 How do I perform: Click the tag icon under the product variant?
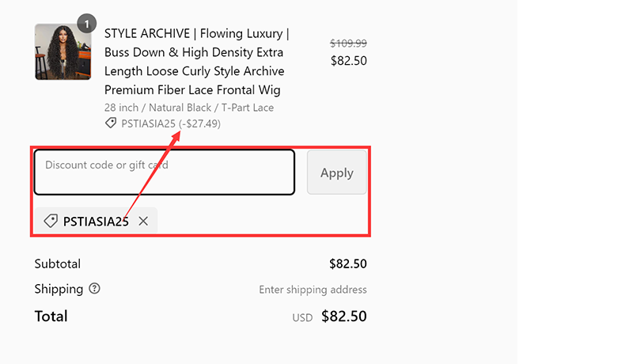[111, 123]
